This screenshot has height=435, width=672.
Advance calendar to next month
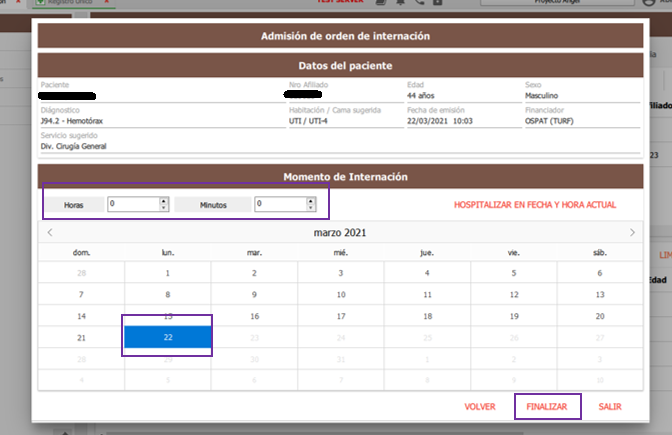pyautogui.click(x=632, y=233)
